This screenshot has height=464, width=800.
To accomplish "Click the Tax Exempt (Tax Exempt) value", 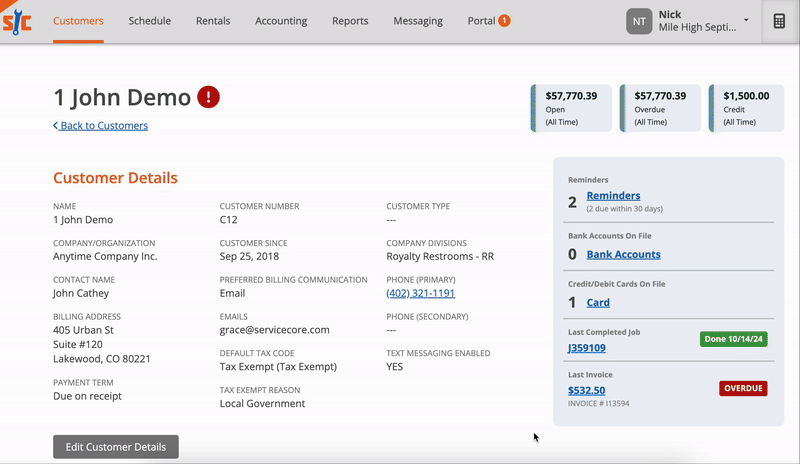I will (278, 367).
